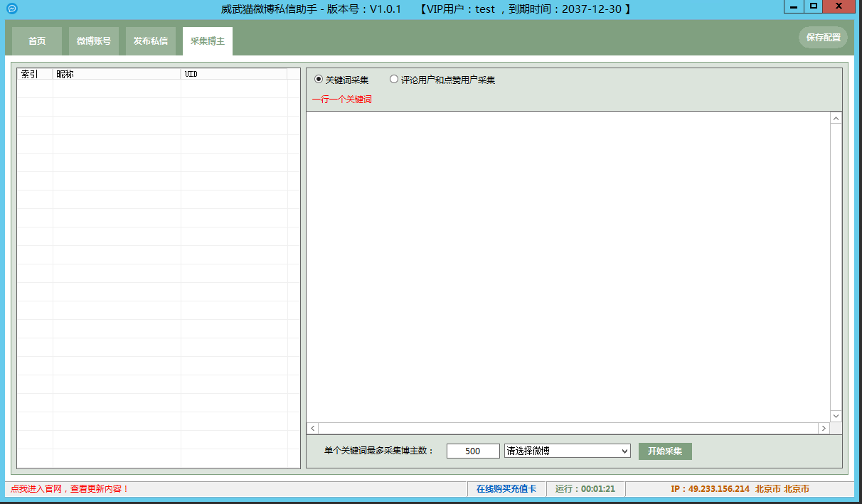The height and width of the screenshot is (504, 862).
Task: Click the 保存配置 button
Action: point(823,38)
